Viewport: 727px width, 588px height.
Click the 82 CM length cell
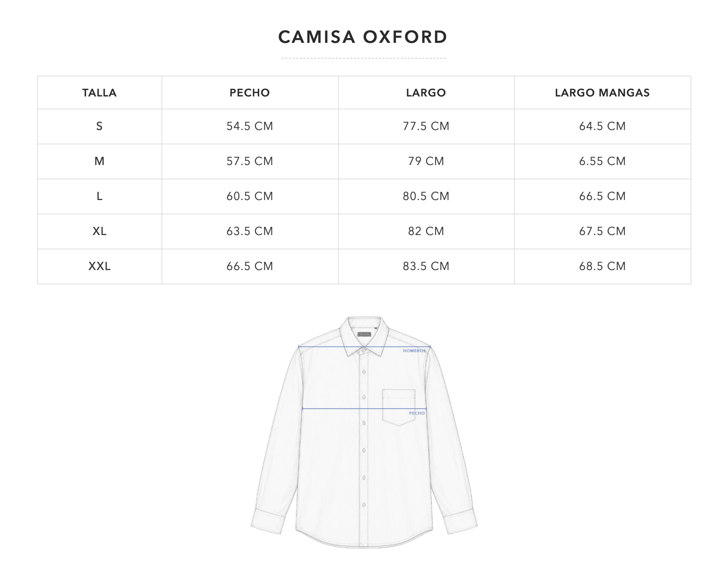click(426, 231)
